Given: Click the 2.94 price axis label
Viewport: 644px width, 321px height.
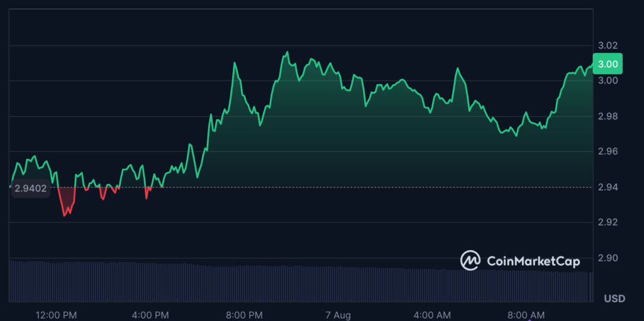Looking at the screenshot, I should click(608, 187).
